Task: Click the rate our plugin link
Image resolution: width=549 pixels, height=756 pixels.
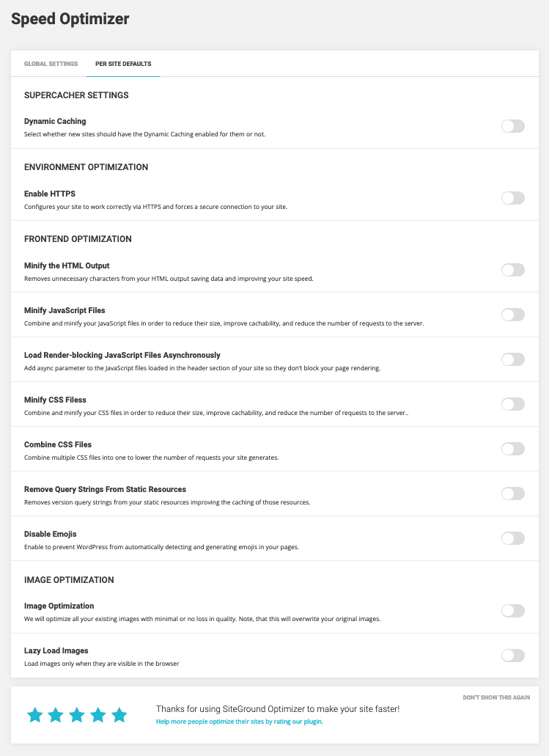Action: click(240, 722)
